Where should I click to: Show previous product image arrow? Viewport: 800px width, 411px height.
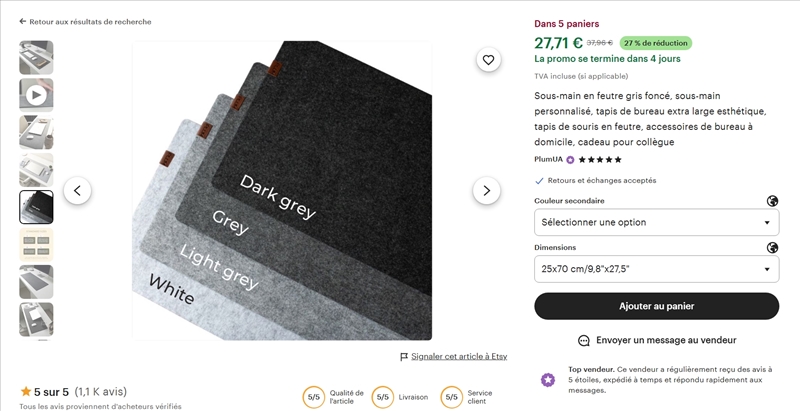78,191
